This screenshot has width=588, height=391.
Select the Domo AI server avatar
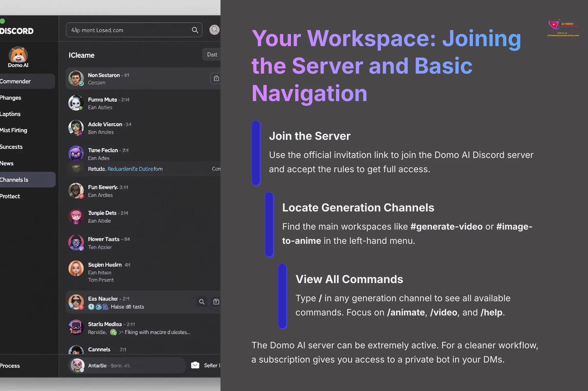point(18,54)
